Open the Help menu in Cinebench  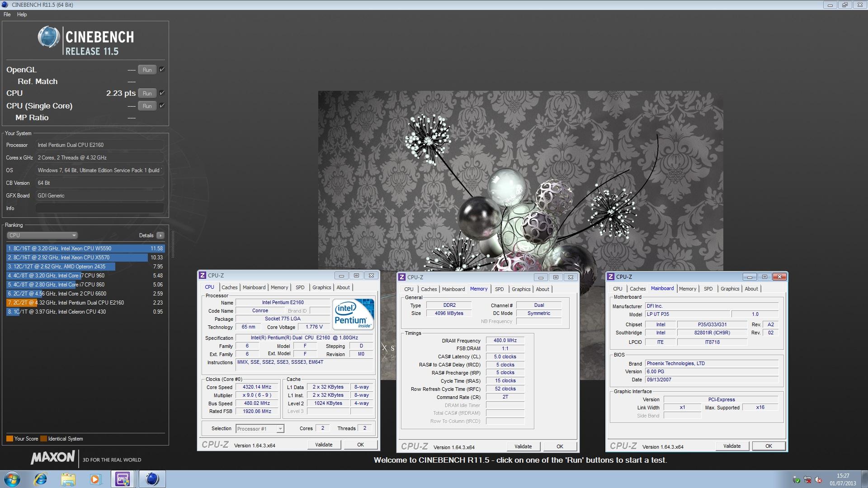pyautogui.click(x=22, y=14)
